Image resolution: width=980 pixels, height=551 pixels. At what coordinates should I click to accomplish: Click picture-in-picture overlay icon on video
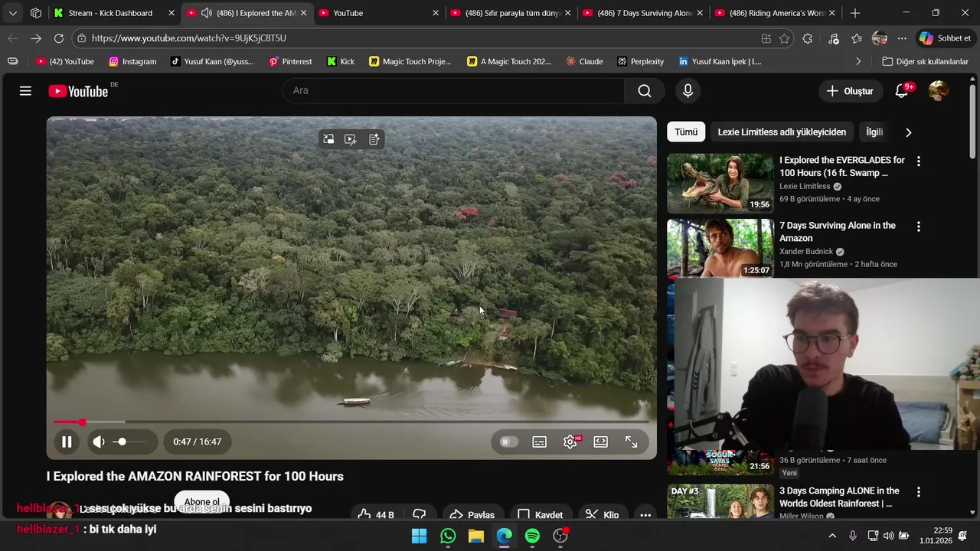pos(328,139)
